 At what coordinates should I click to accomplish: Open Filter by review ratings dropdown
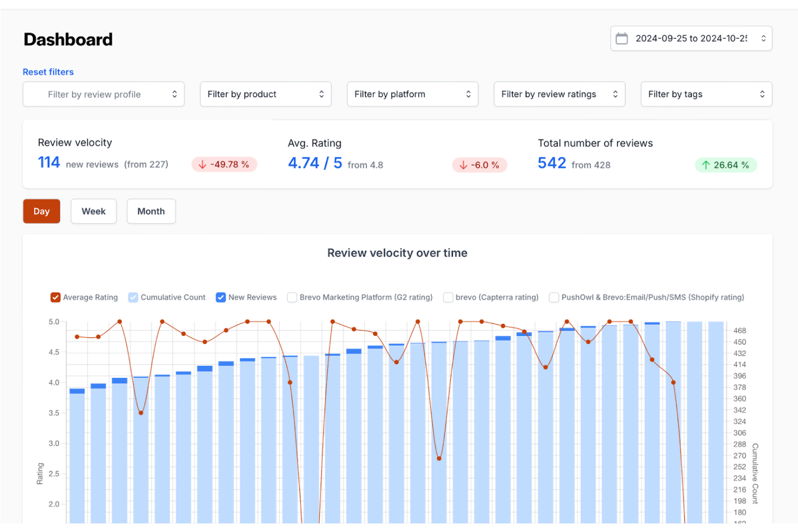560,94
